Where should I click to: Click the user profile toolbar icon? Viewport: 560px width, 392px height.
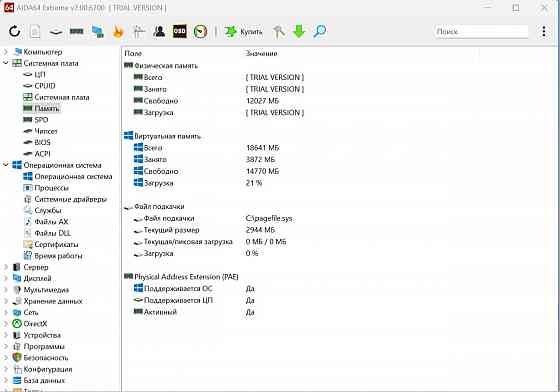(159, 31)
